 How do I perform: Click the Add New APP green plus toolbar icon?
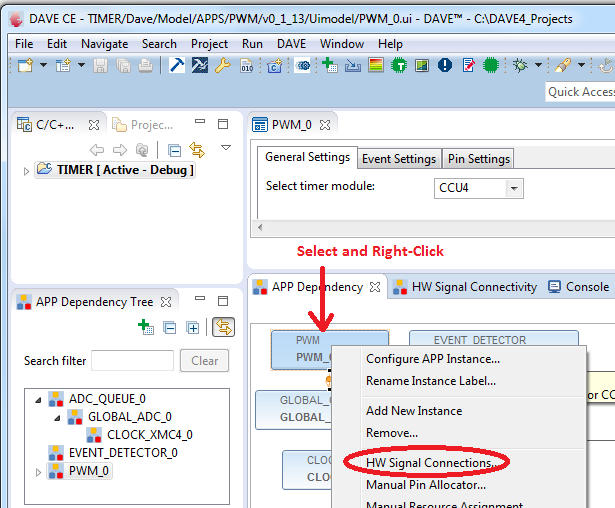[329, 65]
